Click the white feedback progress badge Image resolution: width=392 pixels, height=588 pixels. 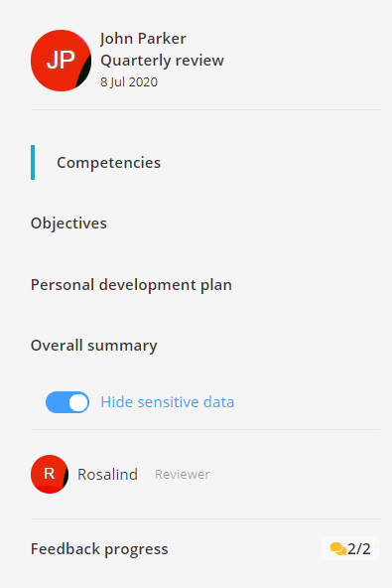pyautogui.click(x=350, y=548)
